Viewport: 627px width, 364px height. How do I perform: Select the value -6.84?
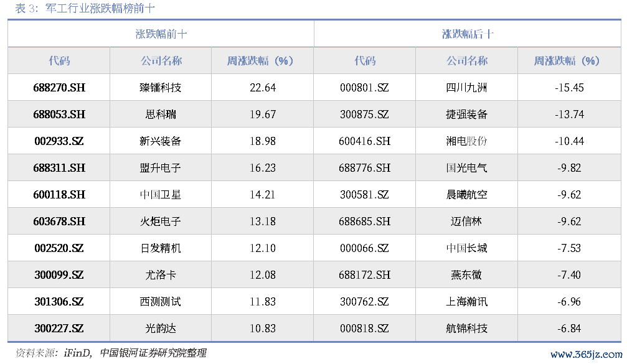[x=570, y=329]
